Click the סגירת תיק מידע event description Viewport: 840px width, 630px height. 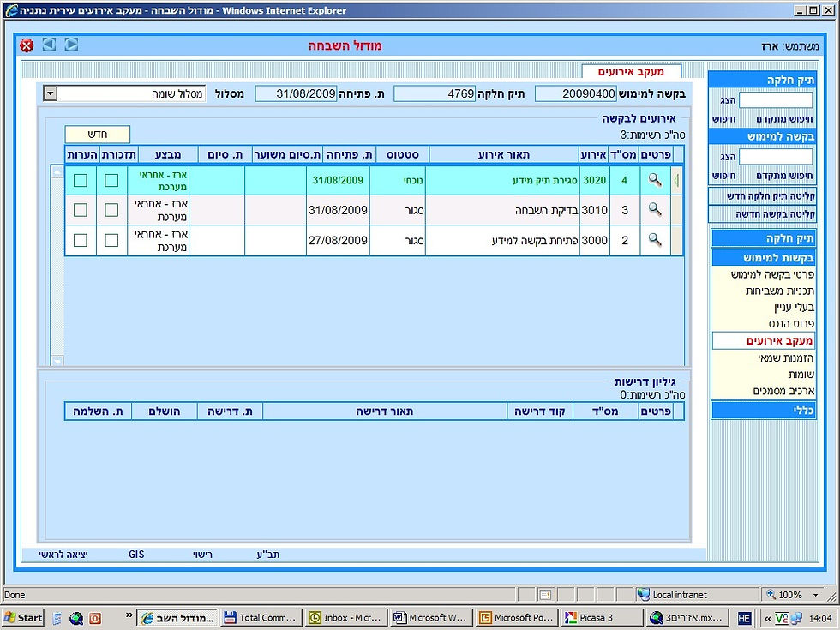545,181
